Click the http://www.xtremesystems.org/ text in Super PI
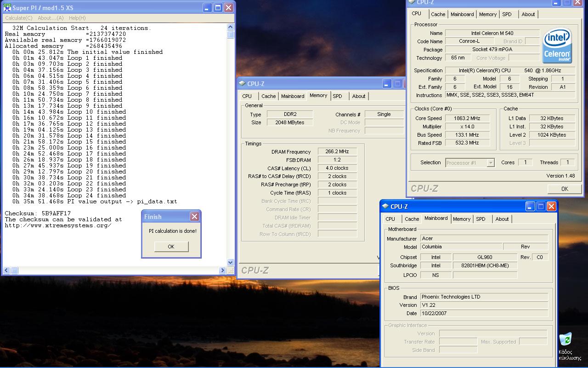Viewport: 588px width, 368px height. tap(58, 225)
